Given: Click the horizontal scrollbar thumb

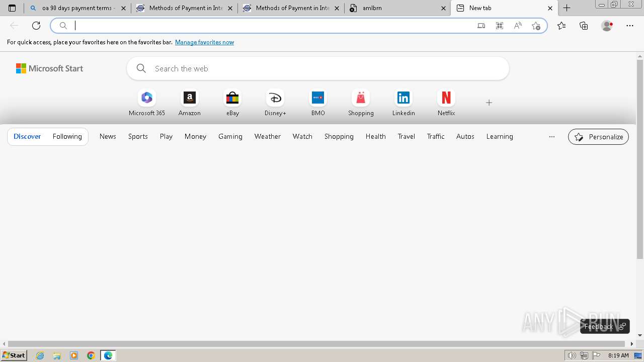Looking at the screenshot, I should 316,344.
